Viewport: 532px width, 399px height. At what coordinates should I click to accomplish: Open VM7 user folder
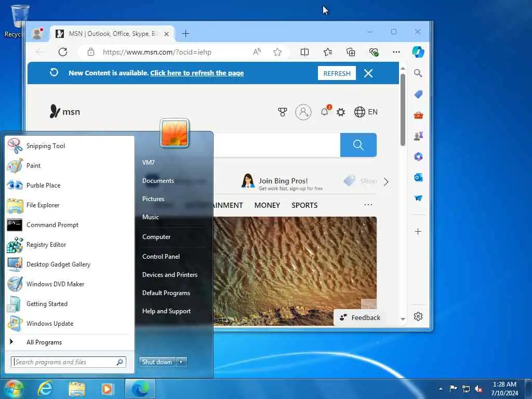pyautogui.click(x=148, y=163)
